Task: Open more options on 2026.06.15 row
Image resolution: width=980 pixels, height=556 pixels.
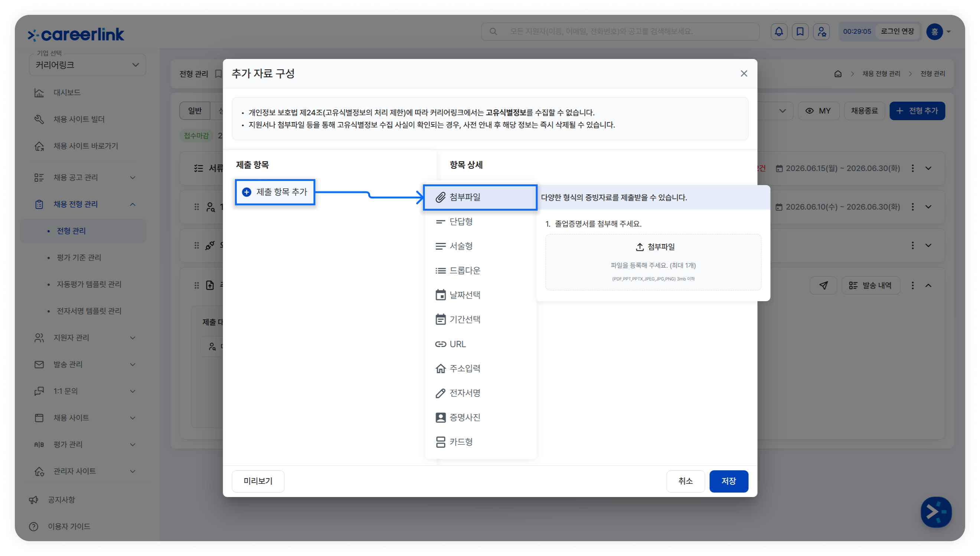Action: pyautogui.click(x=912, y=168)
